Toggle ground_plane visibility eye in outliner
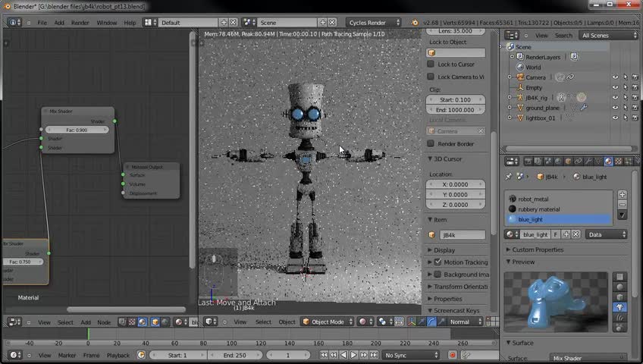 (615, 108)
